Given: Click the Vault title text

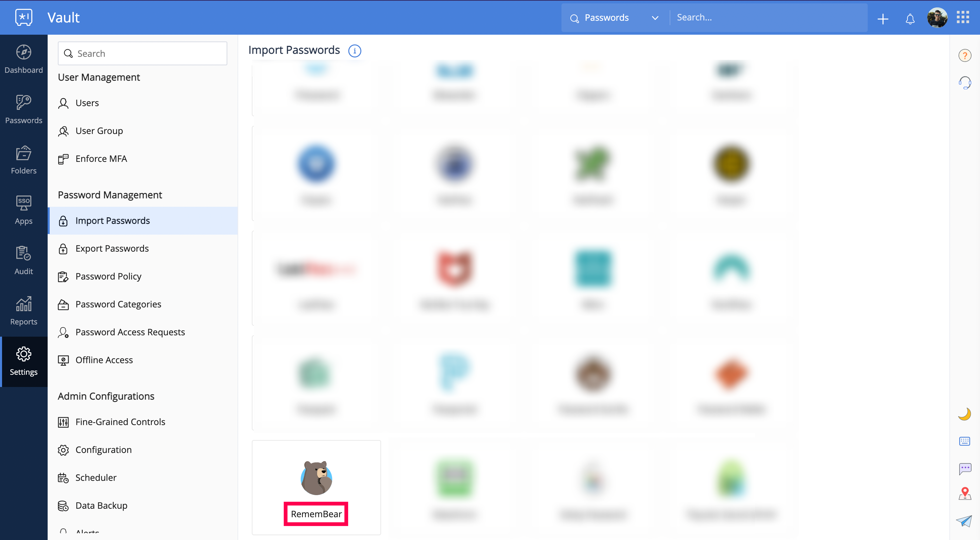Looking at the screenshot, I should (64, 17).
